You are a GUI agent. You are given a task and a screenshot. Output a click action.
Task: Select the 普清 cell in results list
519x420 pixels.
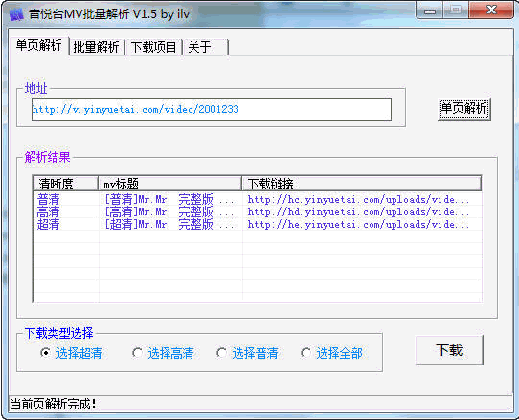tap(48, 199)
